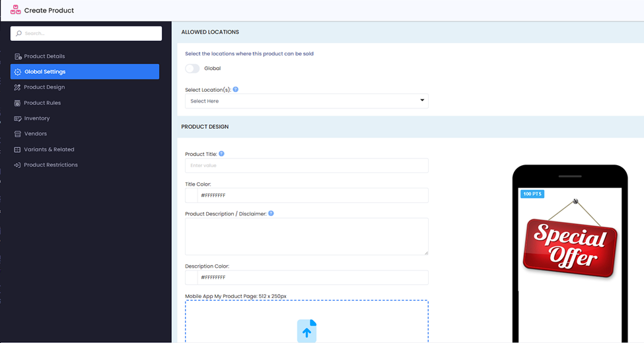Click the search magnifier icon in sidebar
The image size is (644, 343).
[18, 33]
